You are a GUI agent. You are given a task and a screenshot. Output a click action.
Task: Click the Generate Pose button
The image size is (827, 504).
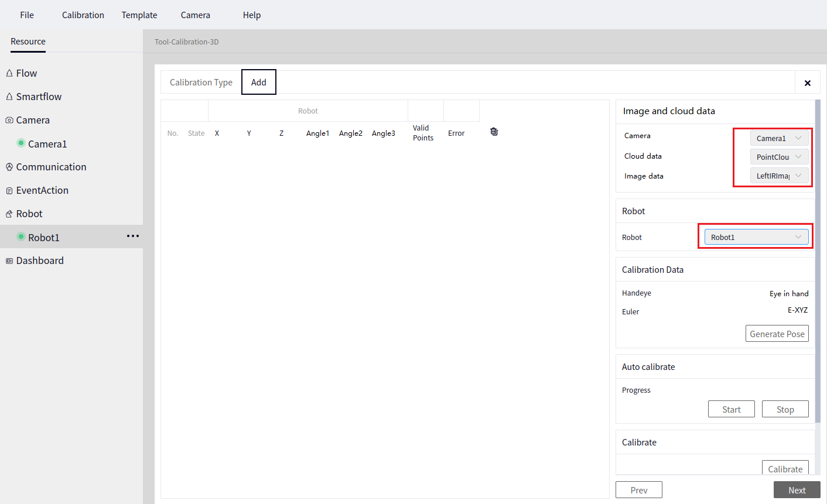click(777, 334)
